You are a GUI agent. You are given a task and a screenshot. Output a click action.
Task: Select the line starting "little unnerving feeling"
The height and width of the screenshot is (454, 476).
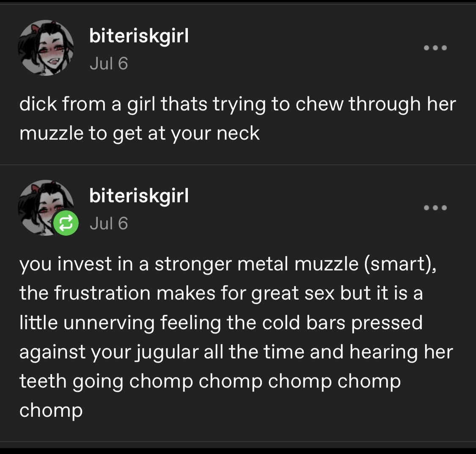click(221, 322)
